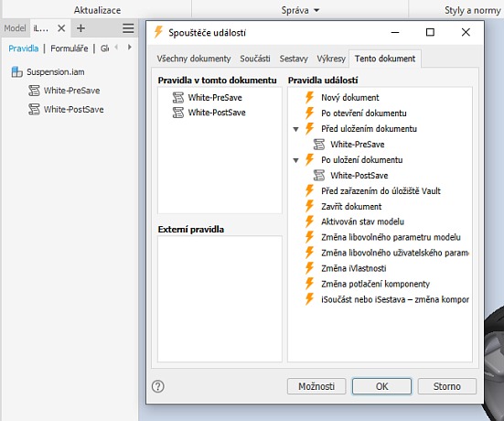Switch to the Výkresy tab

(x=331, y=59)
